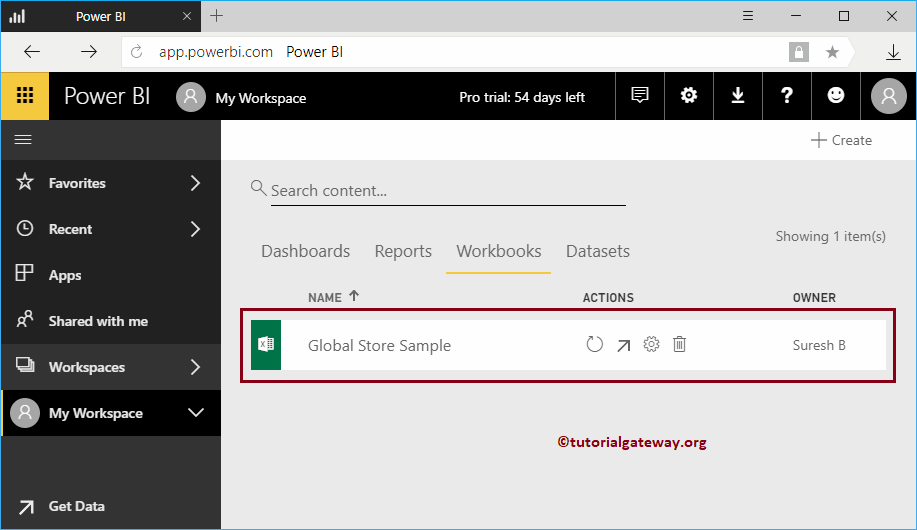
Task: Select the Workbooks tab
Action: click(x=499, y=251)
